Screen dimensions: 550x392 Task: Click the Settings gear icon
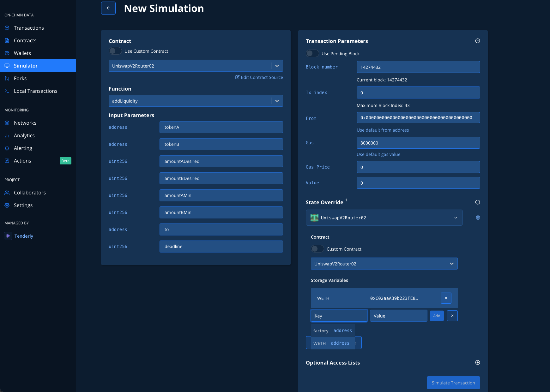7,205
